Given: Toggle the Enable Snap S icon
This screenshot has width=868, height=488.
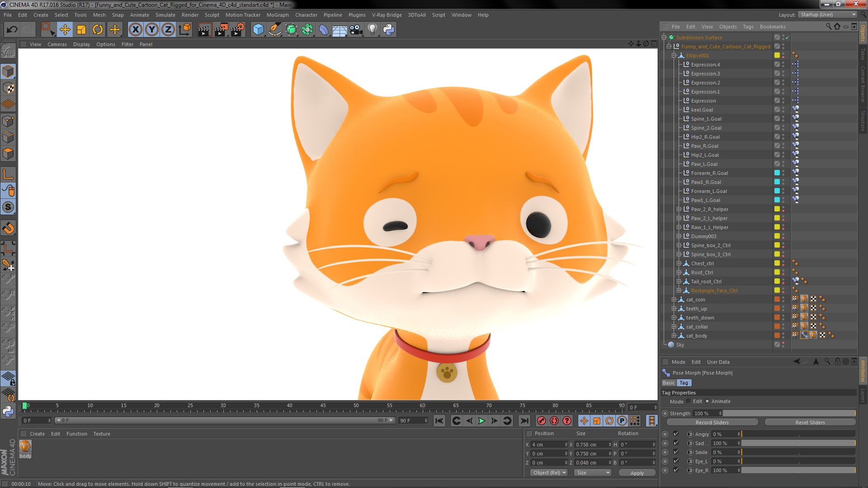Looking at the screenshot, I should 8,207.
